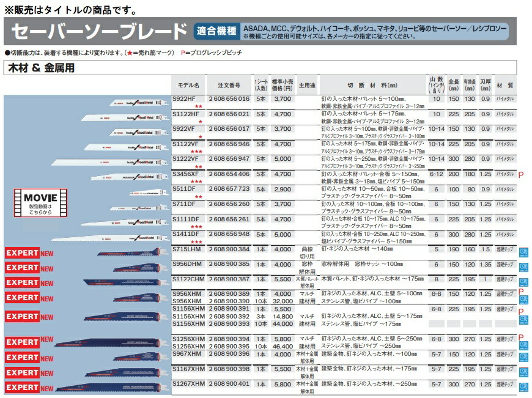Viewport: 532px width, 398px height.
Task: Click the 刃厚(mm) column header
Action: pyautogui.click(x=486, y=85)
